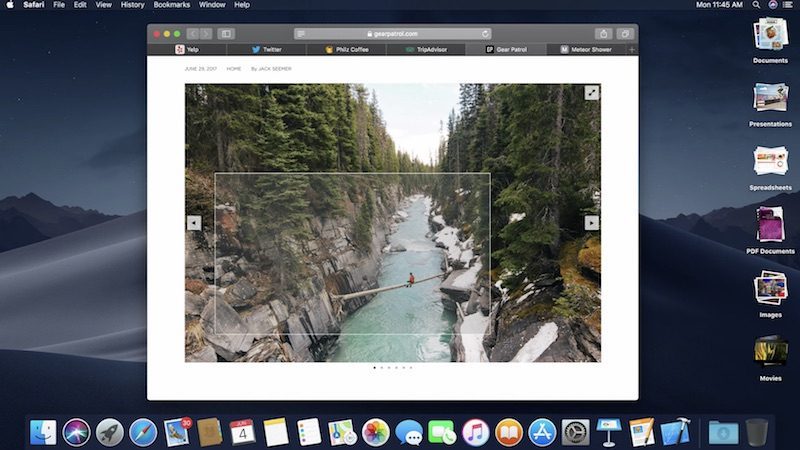Click the HOME breadcrumb link
800x450 pixels.
click(x=233, y=69)
